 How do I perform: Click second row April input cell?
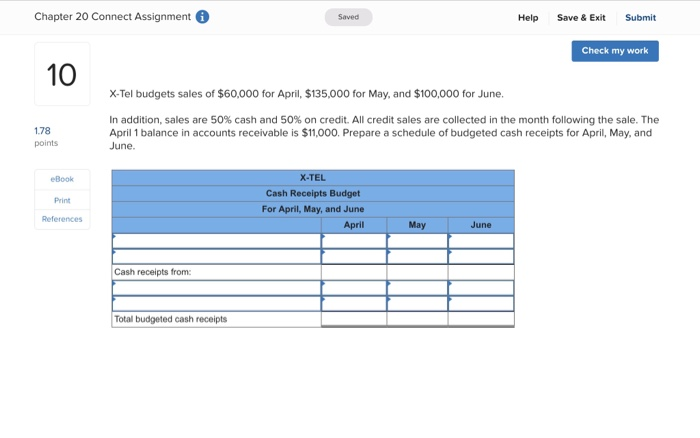pyautogui.click(x=354, y=257)
